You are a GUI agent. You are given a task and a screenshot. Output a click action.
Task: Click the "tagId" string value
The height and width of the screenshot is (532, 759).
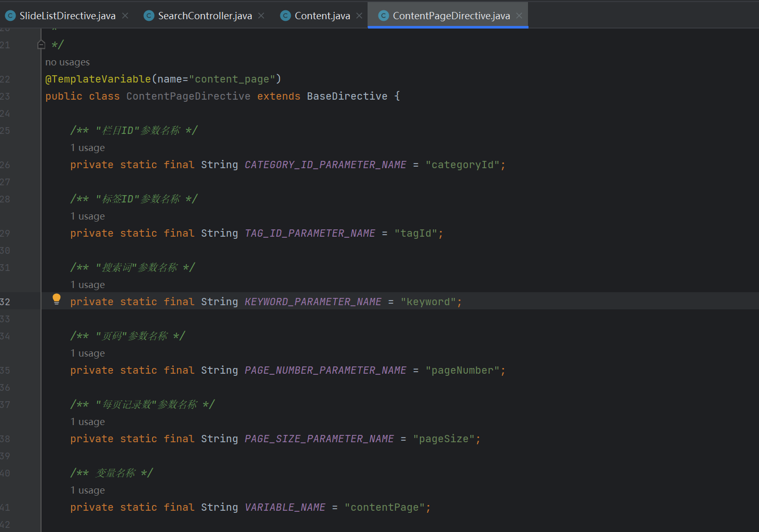click(x=416, y=233)
